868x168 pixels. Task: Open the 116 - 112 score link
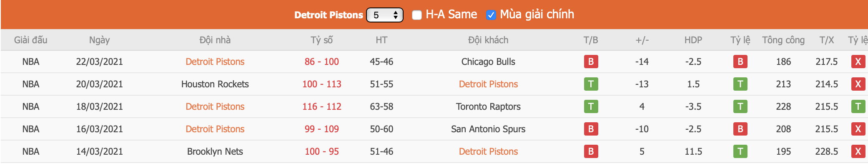[x=321, y=106]
